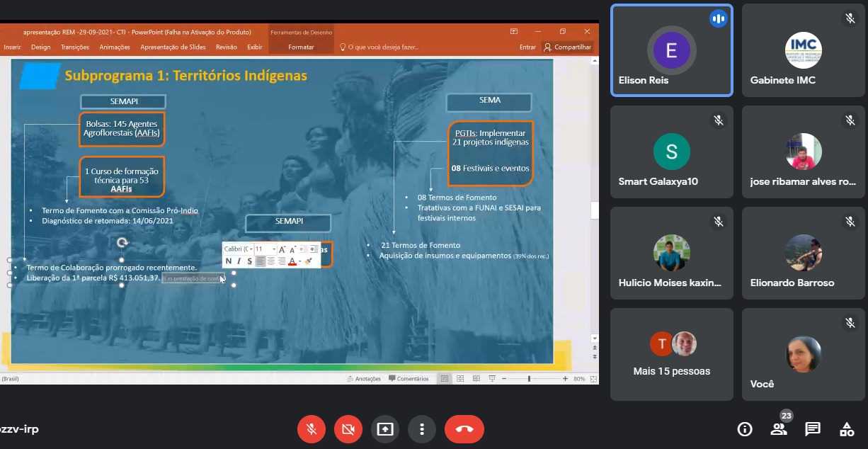The width and height of the screenshot is (868, 449).
Task: Open the chat messages panel
Action: (813, 428)
